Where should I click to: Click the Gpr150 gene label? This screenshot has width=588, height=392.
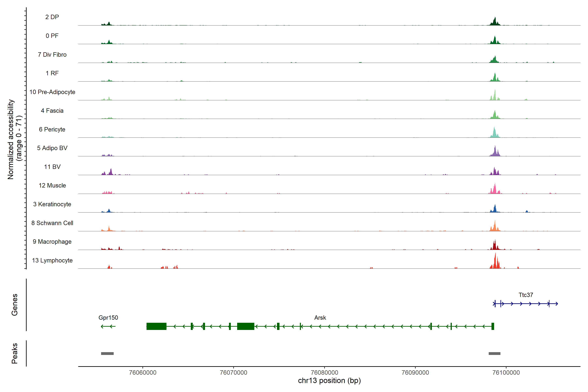coord(108,318)
